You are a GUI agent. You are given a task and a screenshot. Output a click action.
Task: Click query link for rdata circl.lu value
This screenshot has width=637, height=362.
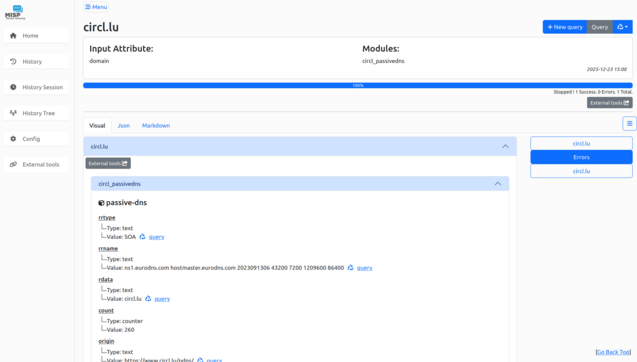pos(162,299)
